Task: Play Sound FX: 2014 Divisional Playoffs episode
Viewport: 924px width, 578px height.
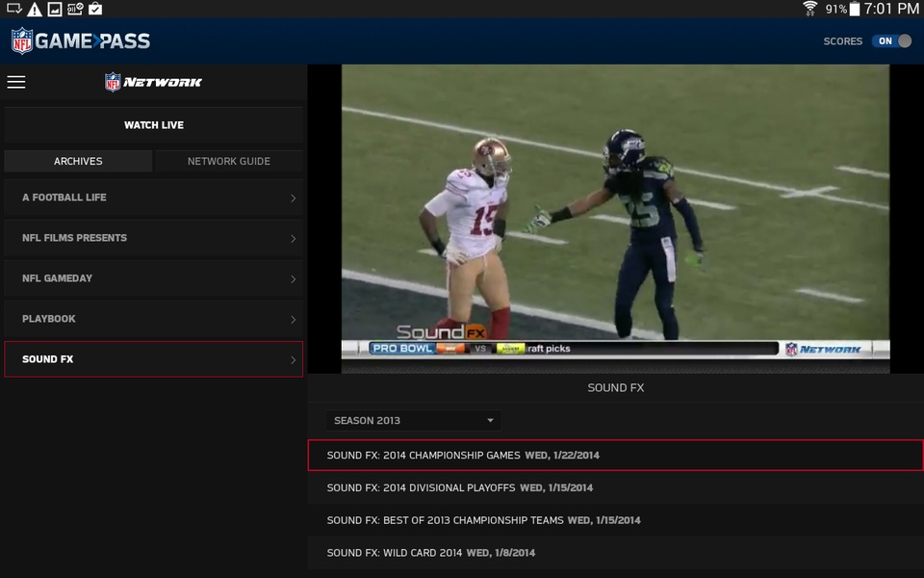Action: click(615, 487)
